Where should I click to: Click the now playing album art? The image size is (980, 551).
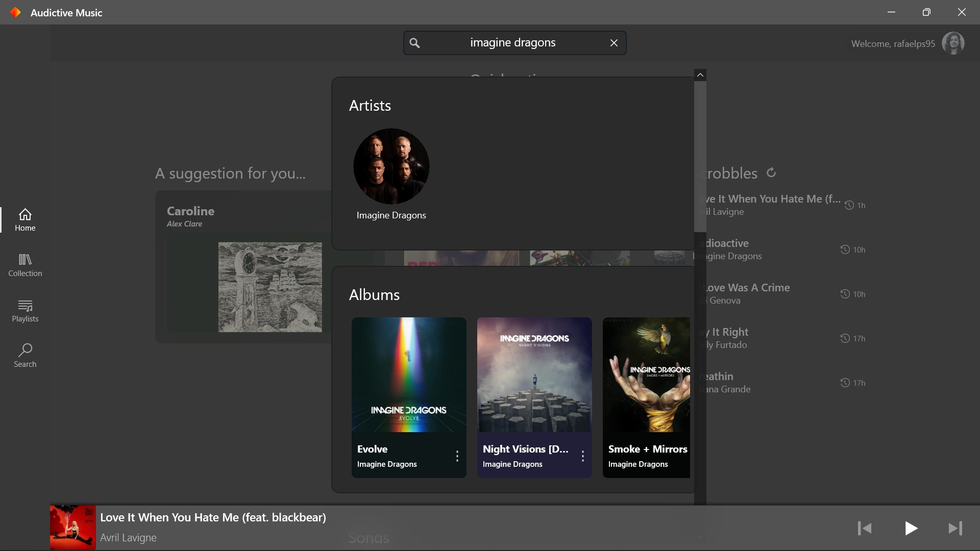[x=73, y=528]
